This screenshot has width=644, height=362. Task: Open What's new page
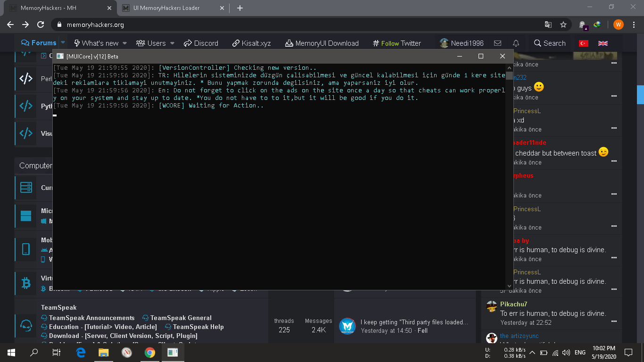coord(96,43)
